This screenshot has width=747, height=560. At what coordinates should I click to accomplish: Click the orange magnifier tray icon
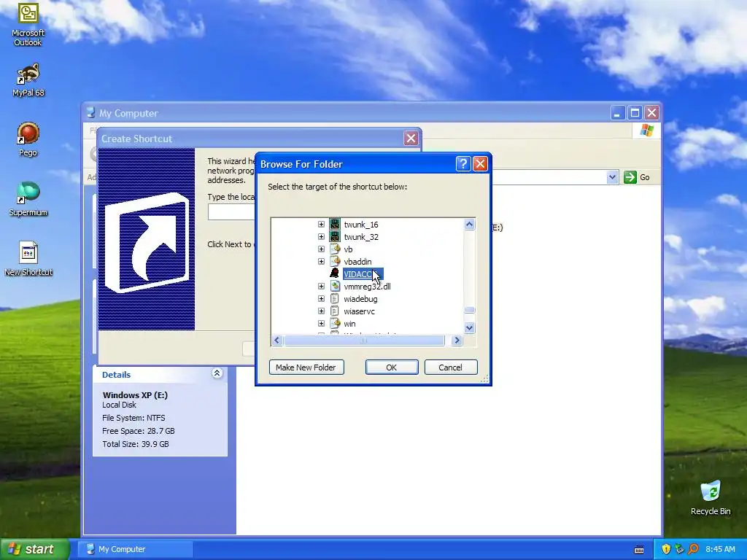pyautogui.click(x=693, y=549)
